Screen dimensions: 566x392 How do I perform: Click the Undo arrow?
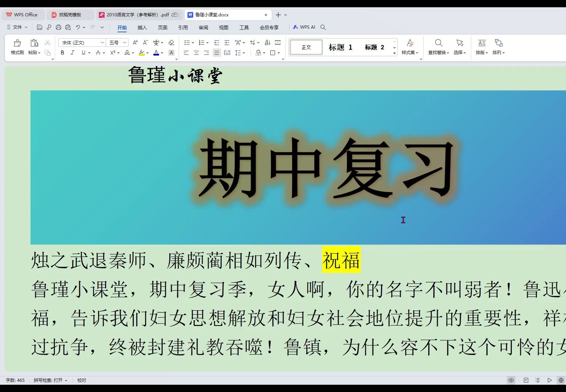click(78, 27)
